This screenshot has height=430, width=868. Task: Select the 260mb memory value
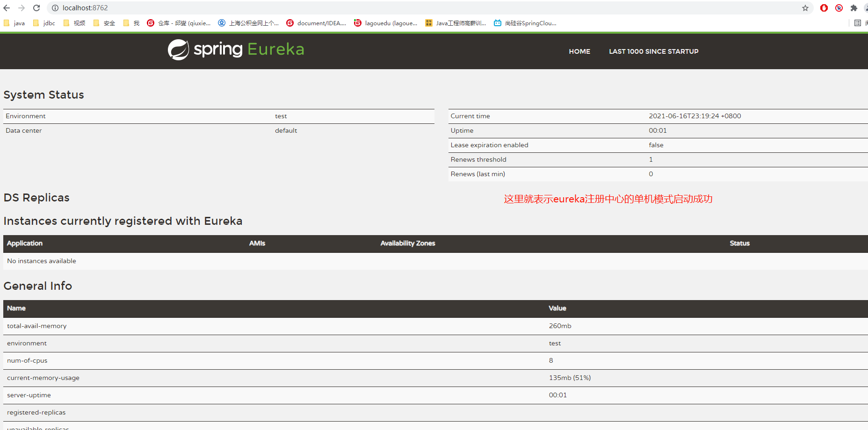point(560,326)
